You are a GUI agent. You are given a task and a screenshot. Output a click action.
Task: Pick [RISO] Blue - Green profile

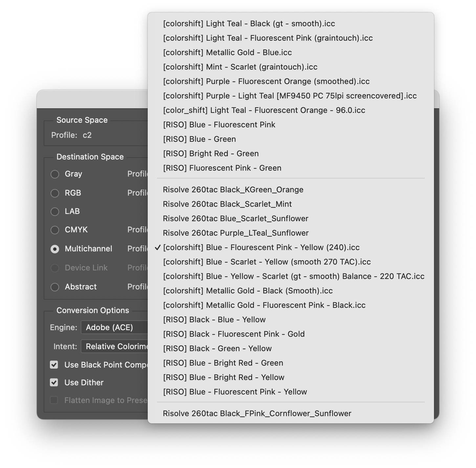point(291,139)
